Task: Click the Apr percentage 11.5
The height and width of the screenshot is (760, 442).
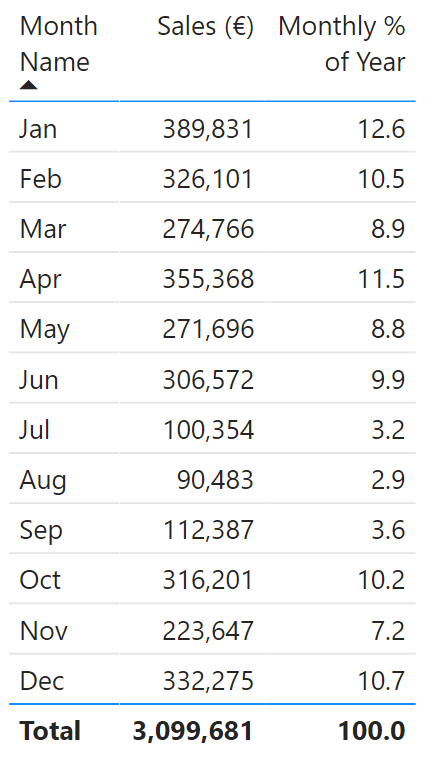Action: click(x=381, y=279)
